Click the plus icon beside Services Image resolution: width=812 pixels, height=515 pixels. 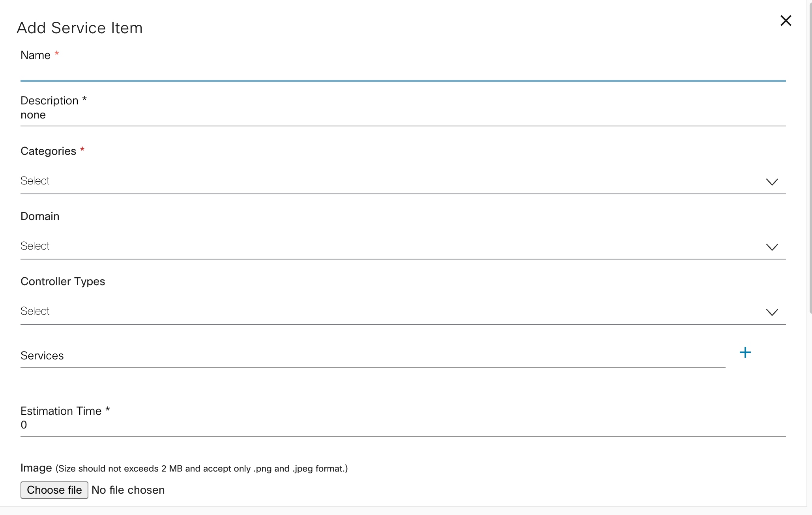pos(745,352)
